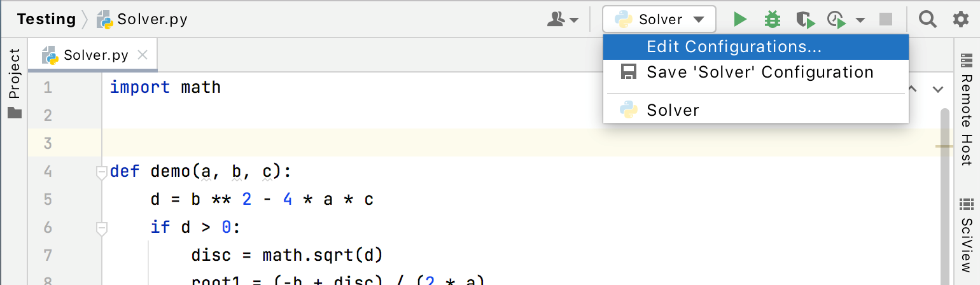Run the Solver configuration
Viewport: 980px width, 285px height.
point(739,20)
